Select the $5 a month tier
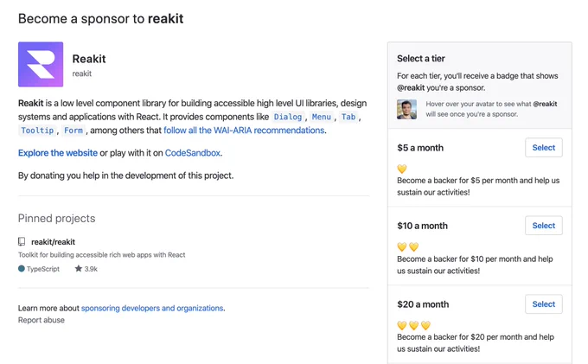588x364 pixels. [543, 147]
